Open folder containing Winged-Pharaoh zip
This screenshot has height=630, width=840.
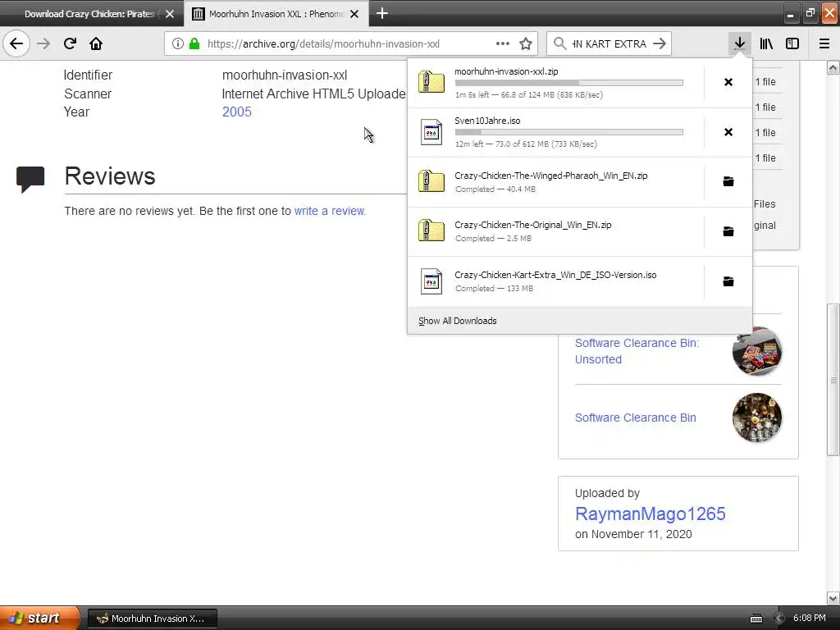pyautogui.click(x=728, y=181)
